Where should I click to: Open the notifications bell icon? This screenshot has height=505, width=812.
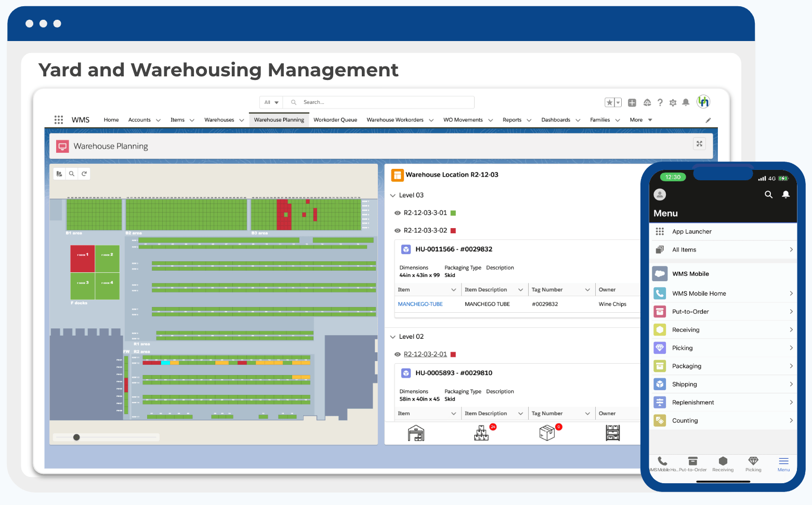686,102
